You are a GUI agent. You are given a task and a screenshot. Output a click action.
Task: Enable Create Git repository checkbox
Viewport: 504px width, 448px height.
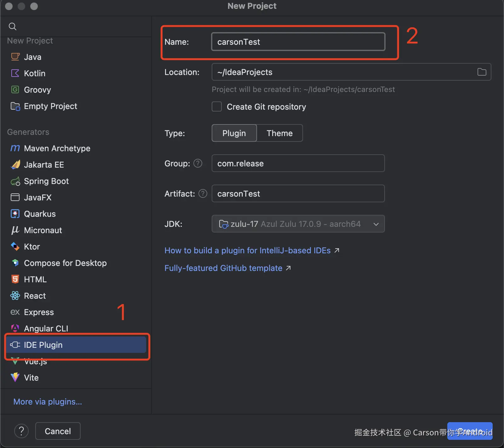click(217, 107)
